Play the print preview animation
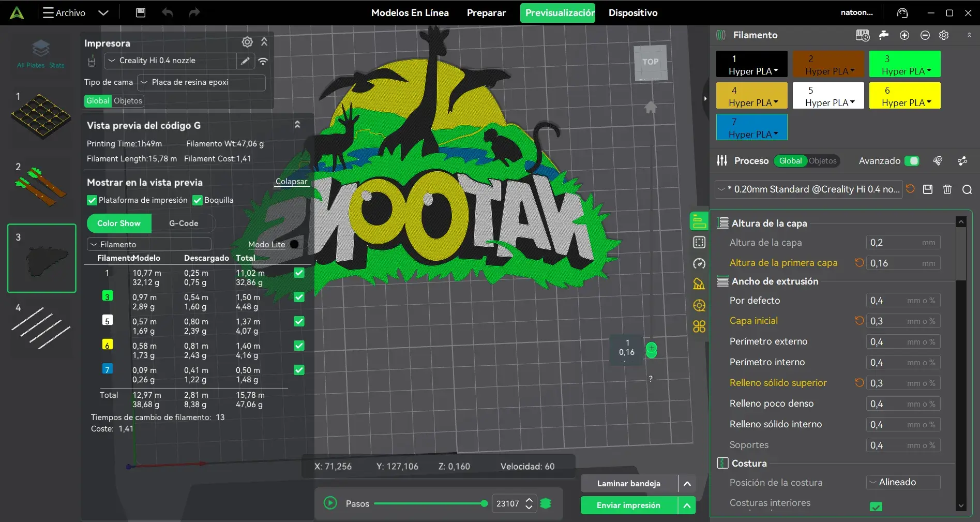The width and height of the screenshot is (980, 522). pos(330,503)
